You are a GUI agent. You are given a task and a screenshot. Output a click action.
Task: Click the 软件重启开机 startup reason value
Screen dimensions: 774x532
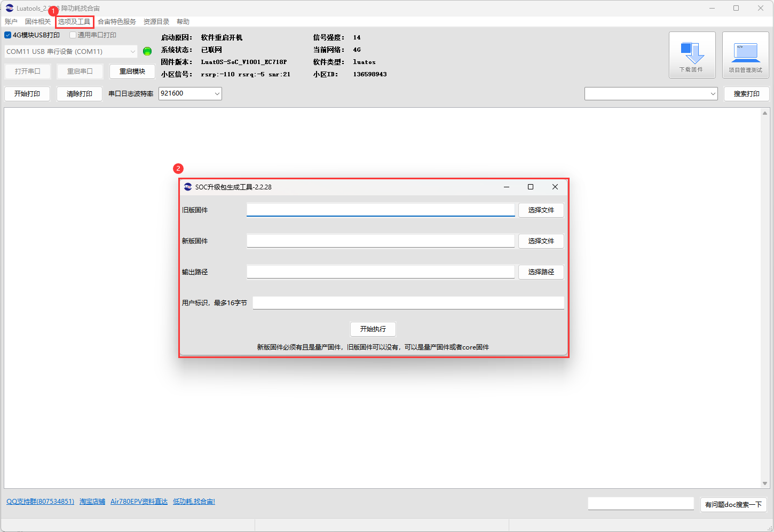pos(222,37)
